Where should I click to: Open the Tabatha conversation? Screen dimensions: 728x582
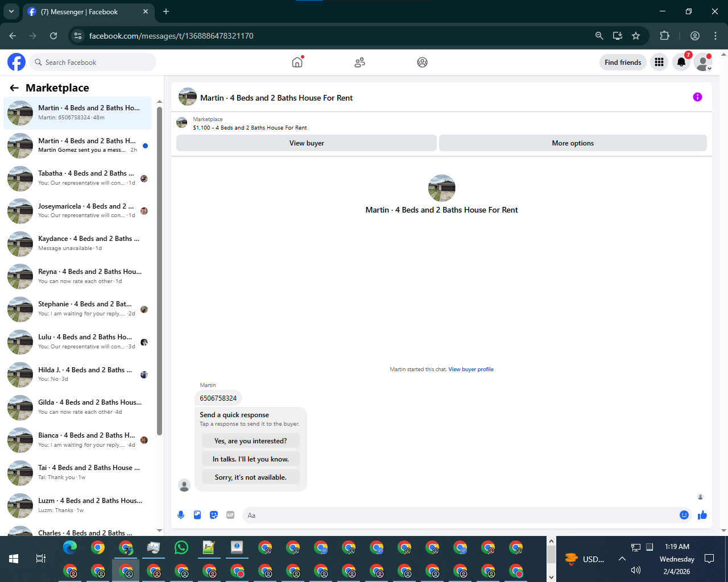coord(78,178)
